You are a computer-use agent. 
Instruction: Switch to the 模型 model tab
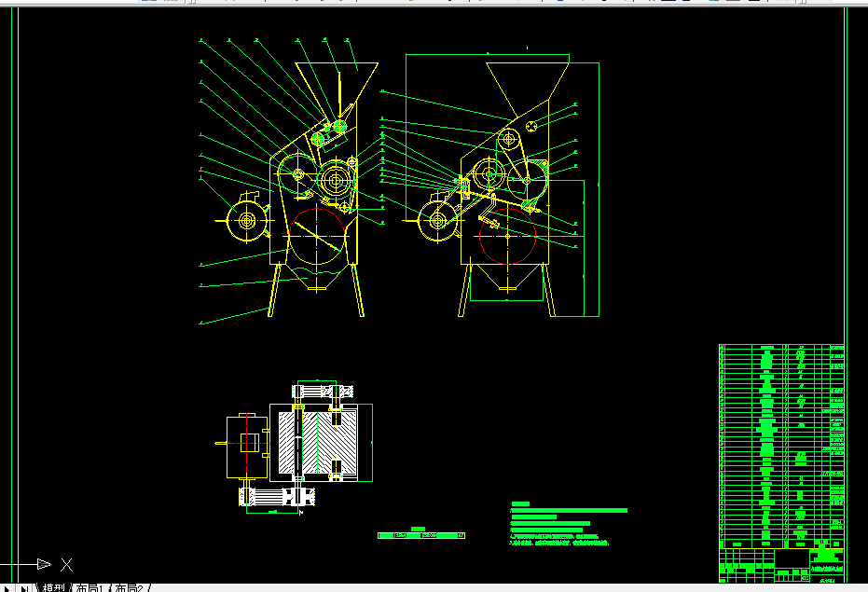(53, 587)
